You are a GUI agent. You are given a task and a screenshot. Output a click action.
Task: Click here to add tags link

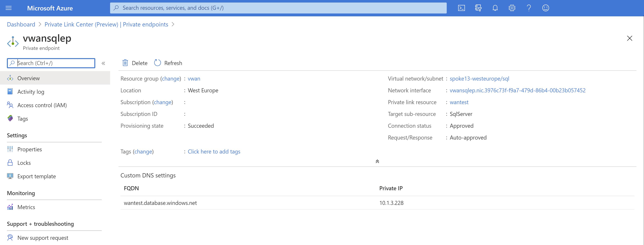pyautogui.click(x=214, y=152)
